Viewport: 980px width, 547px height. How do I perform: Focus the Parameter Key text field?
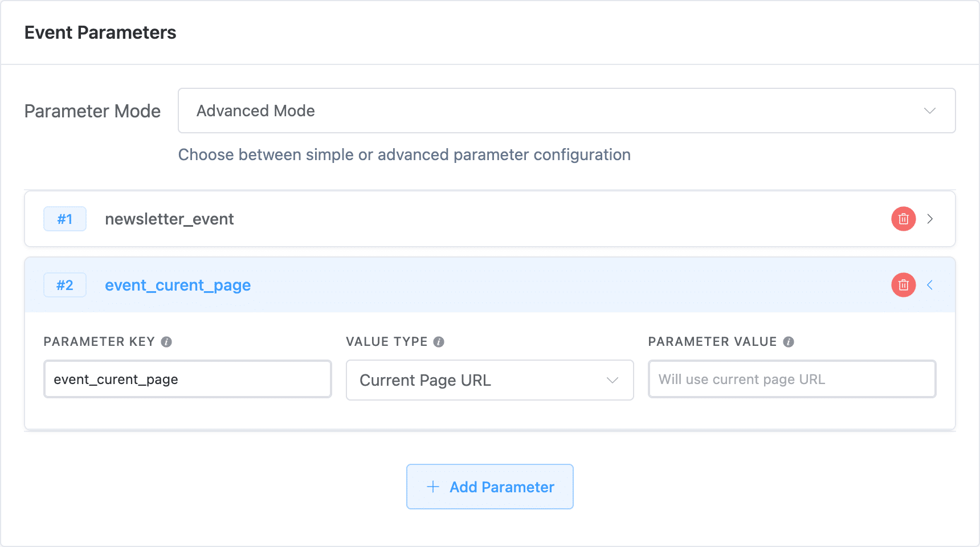(x=187, y=379)
